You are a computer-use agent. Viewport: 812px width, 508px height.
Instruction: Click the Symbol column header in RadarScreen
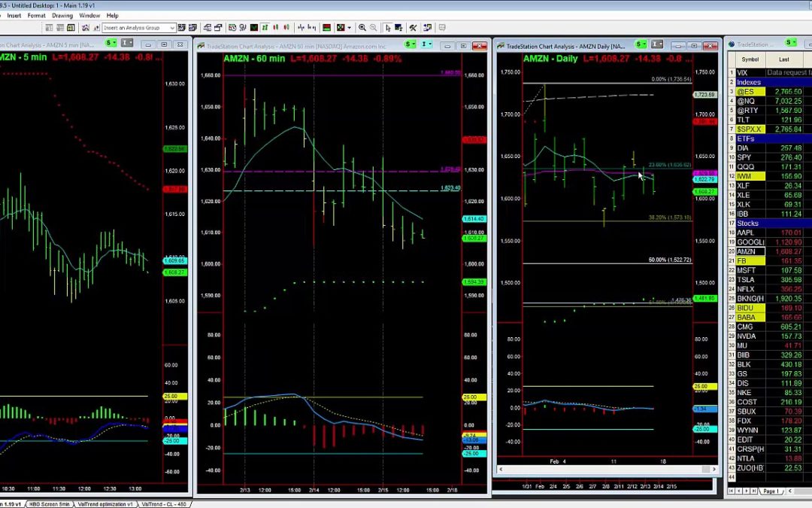750,59
